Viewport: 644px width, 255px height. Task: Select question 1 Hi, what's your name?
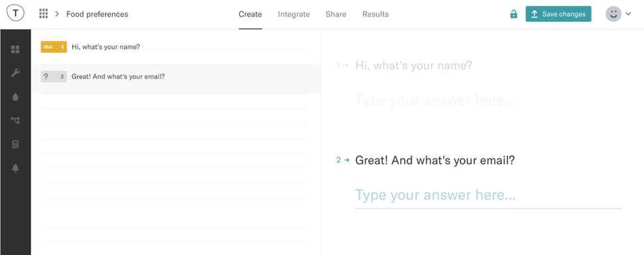pyautogui.click(x=176, y=46)
